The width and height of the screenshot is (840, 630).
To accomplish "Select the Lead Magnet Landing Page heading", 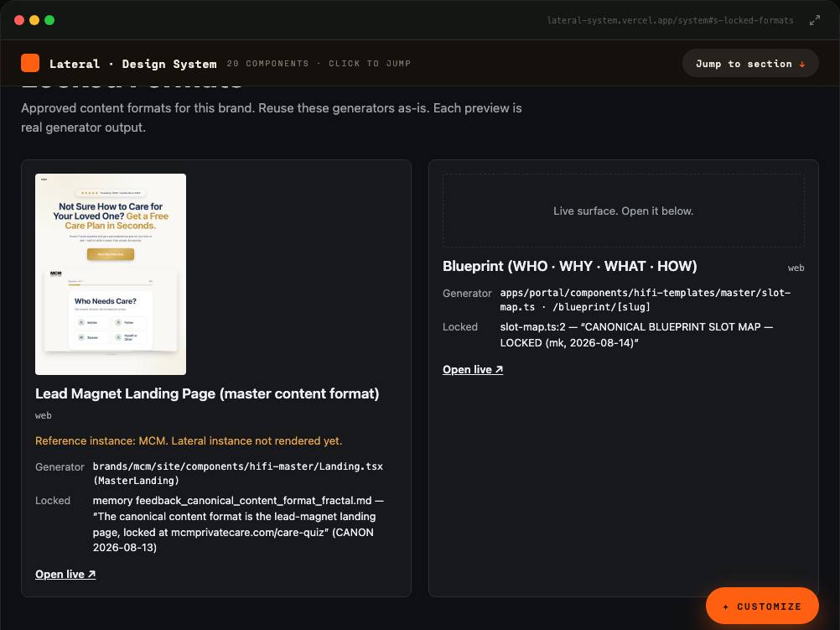I will click(x=207, y=393).
